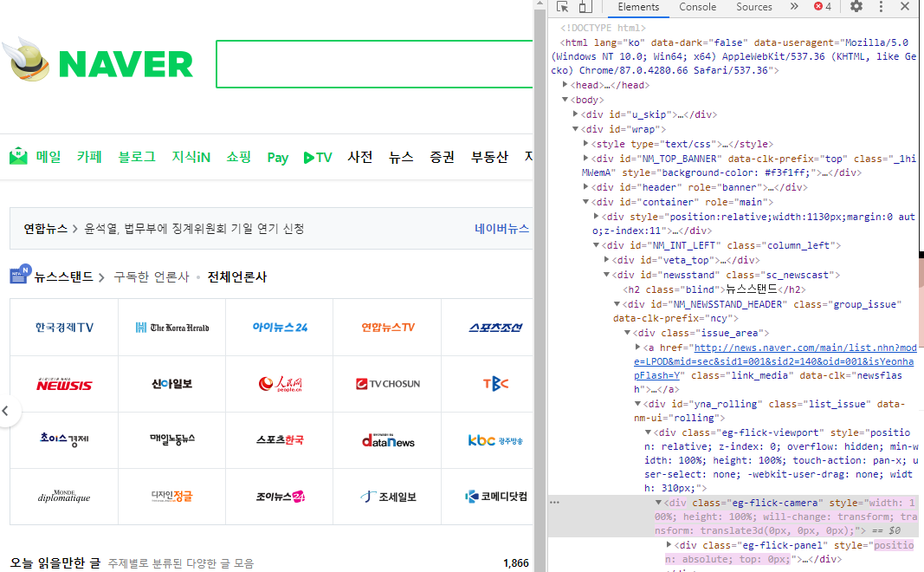Open the 카페 menu item
Image resolution: width=924 pixels, height=572 pixels.
click(x=89, y=157)
